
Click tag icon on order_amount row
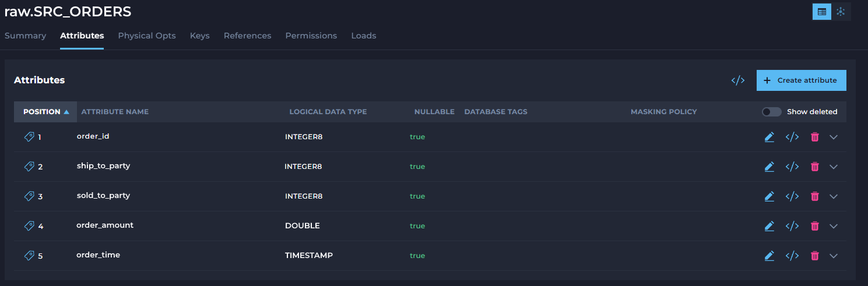click(29, 226)
